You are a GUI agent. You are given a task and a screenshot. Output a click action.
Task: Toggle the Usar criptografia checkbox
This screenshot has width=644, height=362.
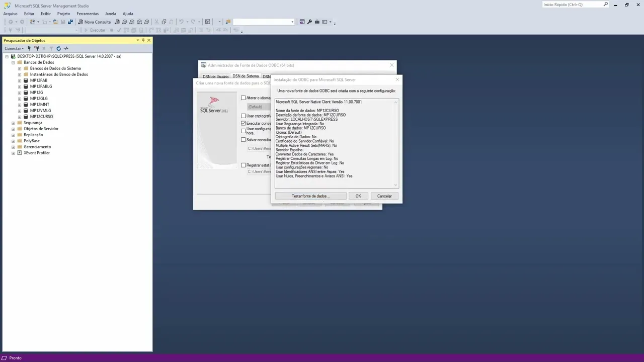tap(244, 116)
